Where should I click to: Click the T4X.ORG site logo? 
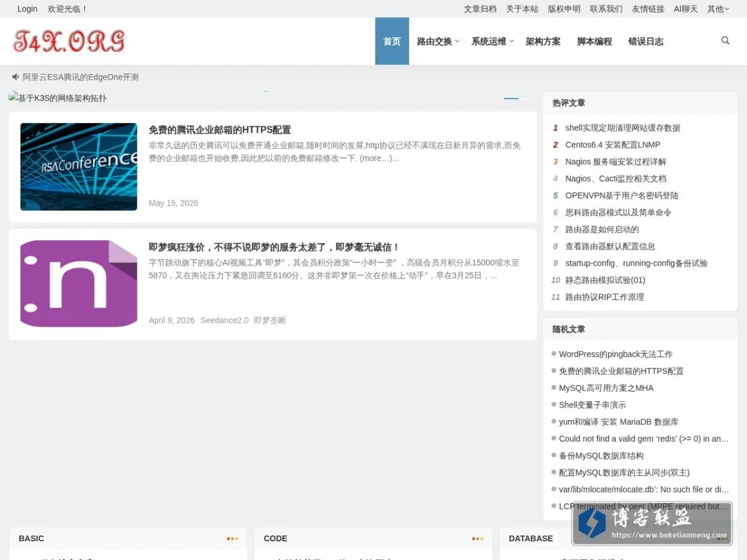(69, 41)
